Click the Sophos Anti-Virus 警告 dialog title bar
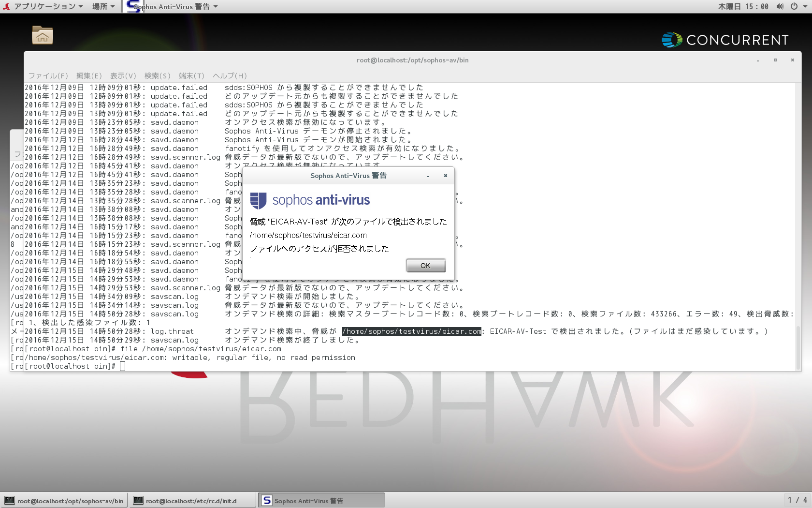 click(x=348, y=176)
